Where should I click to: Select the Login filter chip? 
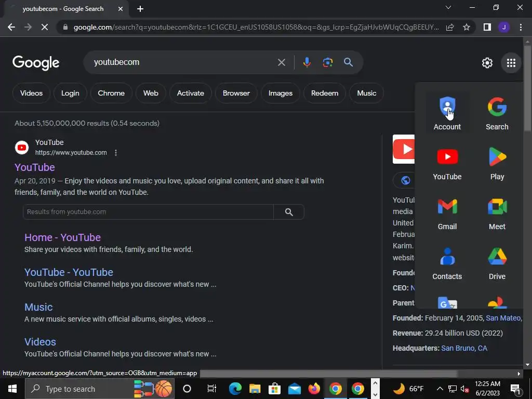pyautogui.click(x=70, y=94)
